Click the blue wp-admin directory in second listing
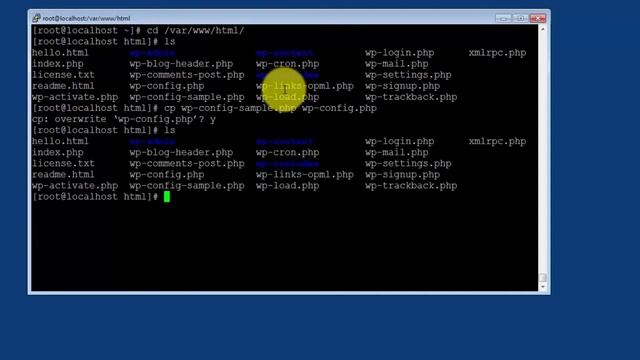 [153, 142]
